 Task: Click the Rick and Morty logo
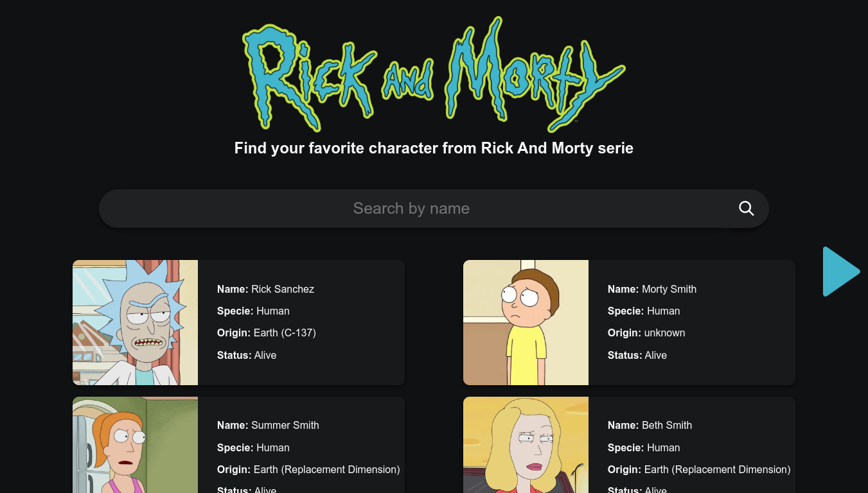click(434, 73)
